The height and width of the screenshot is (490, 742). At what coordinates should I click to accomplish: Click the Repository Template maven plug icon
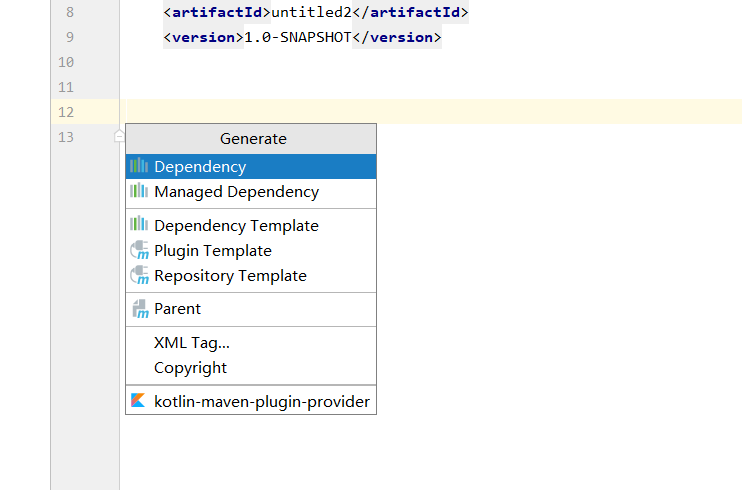click(x=140, y=275)
